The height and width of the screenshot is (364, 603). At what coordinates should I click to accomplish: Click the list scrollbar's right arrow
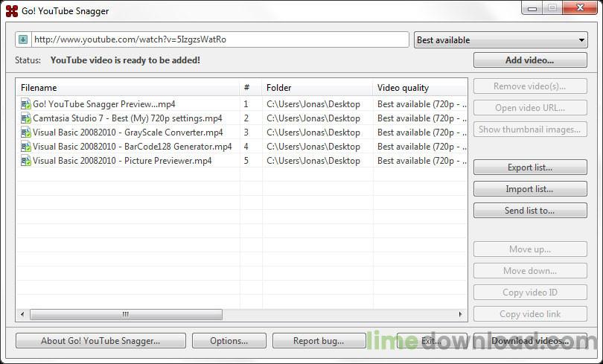point(460,314)
